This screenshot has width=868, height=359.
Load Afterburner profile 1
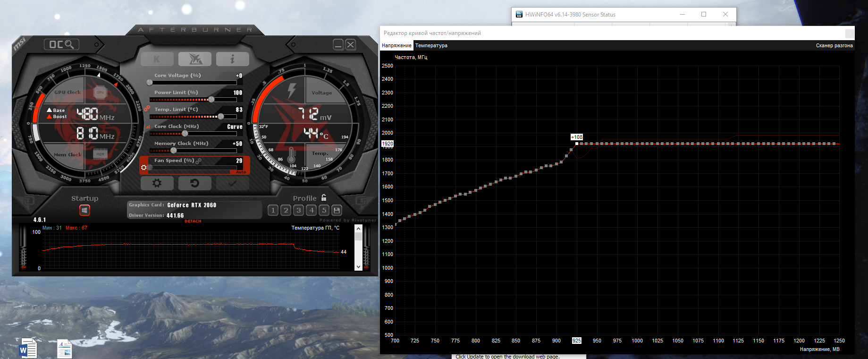[x=273, y=210]
